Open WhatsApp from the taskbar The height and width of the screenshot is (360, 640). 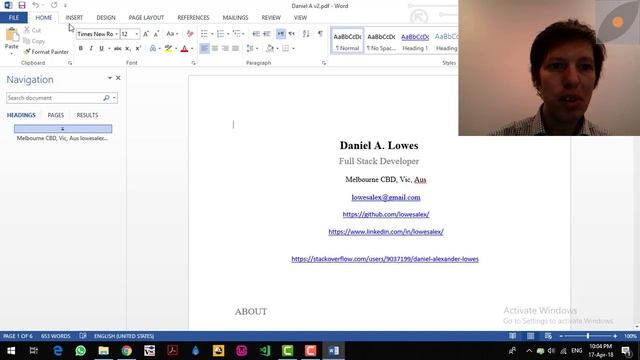(80, 351)
